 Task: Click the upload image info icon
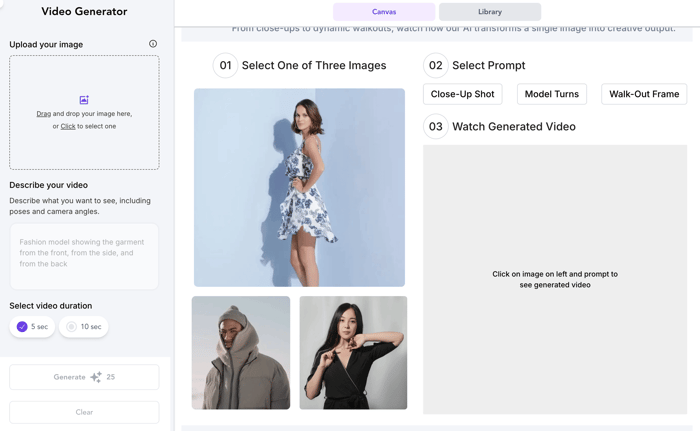[x=153, y=44]
